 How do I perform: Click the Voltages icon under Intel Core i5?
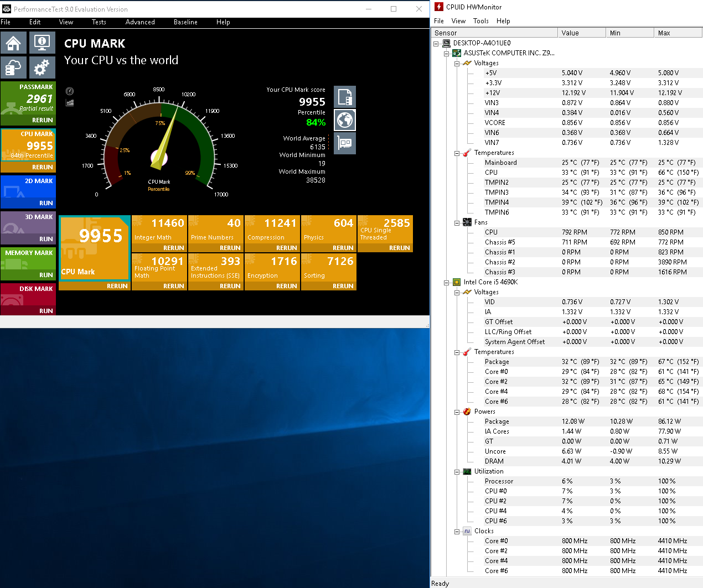[x=467, y=292]
